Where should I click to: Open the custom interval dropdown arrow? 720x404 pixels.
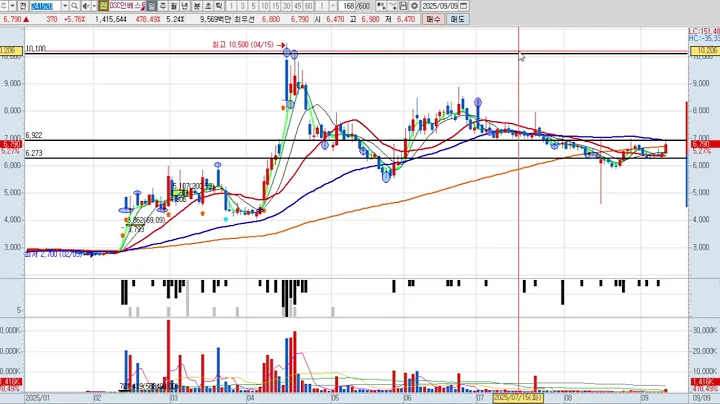(333, 6)
